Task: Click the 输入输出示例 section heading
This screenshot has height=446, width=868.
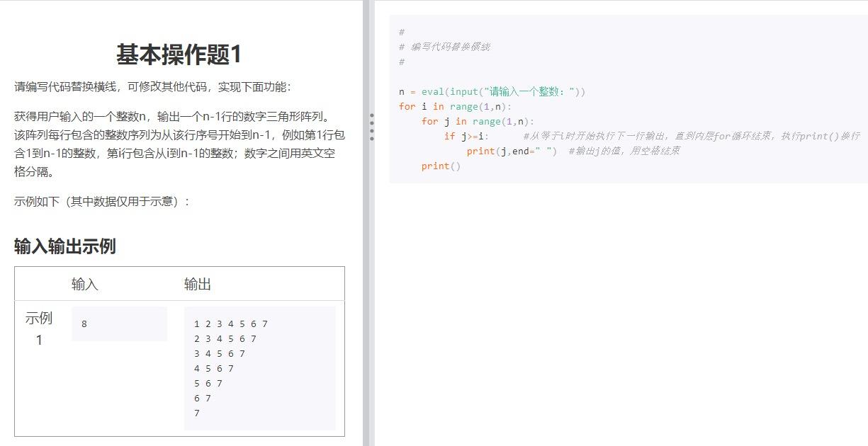Action: 65,246
